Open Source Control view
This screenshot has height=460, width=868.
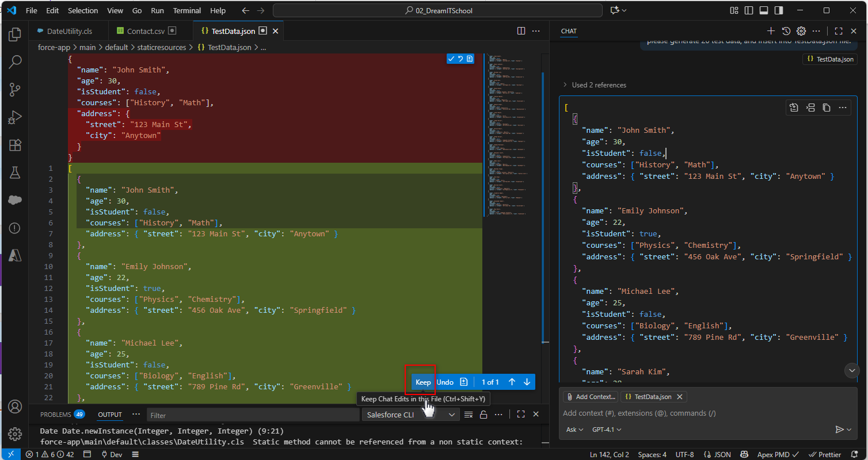point(15,90)
